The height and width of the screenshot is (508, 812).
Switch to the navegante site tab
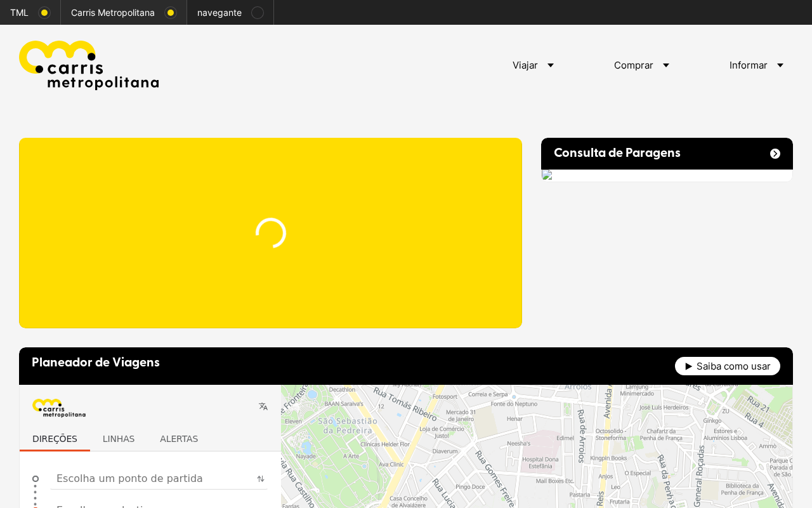point(230,13)
